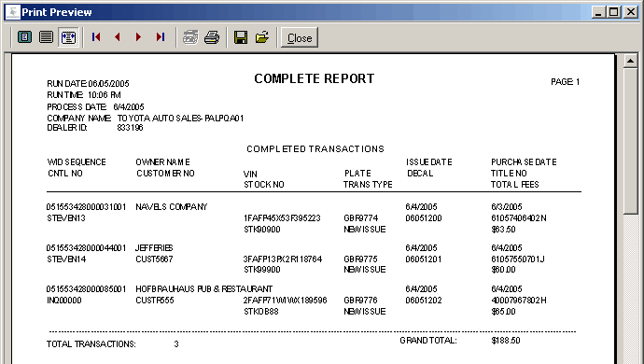Click plate number GBR9774

(x=361, y=218)
